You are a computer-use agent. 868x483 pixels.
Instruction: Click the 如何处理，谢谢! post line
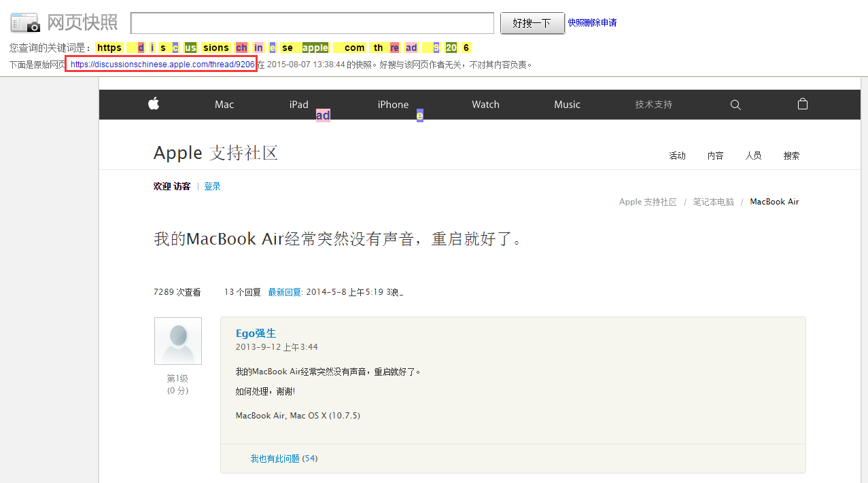tap(265, 391)
